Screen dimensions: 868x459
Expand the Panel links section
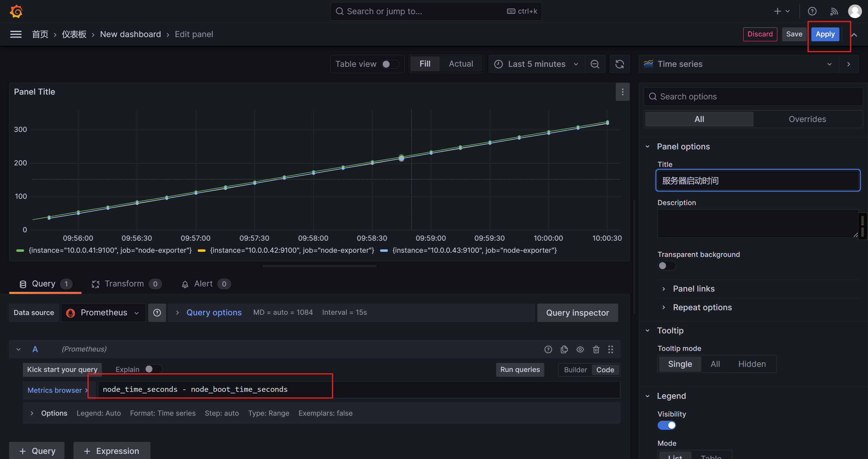pos(693,289)
